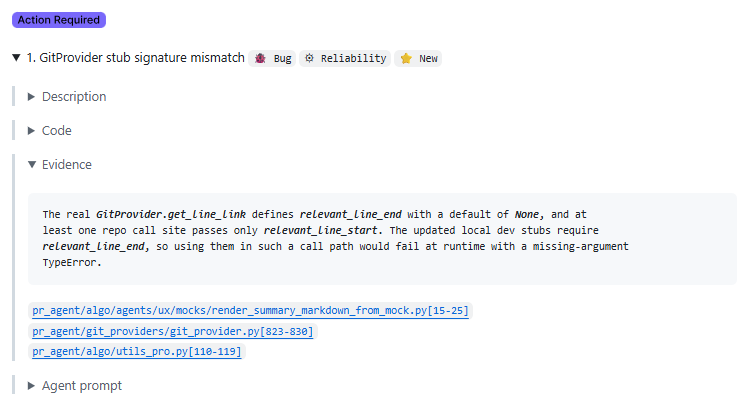This screenshot has height=410, width=750.
Task: Open utils_pro.py lines 110-119 link
Action: 136,351
